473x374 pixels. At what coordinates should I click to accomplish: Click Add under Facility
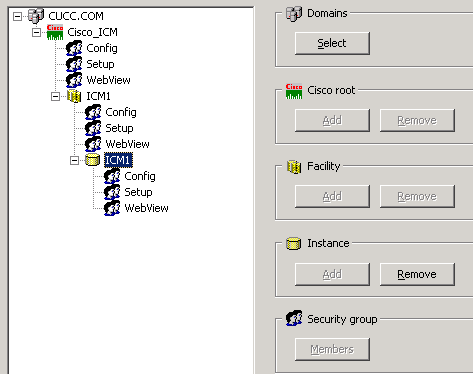[332, 196]
